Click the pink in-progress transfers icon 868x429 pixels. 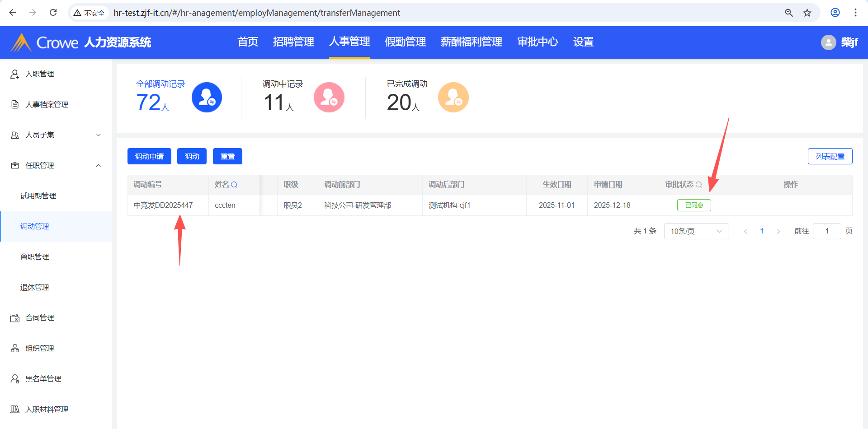329,98
